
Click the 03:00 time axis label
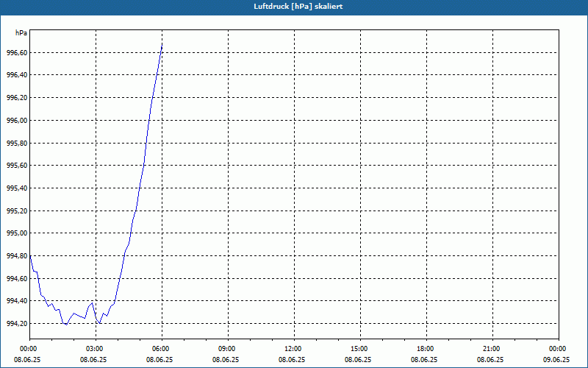(x=93, y=349)
